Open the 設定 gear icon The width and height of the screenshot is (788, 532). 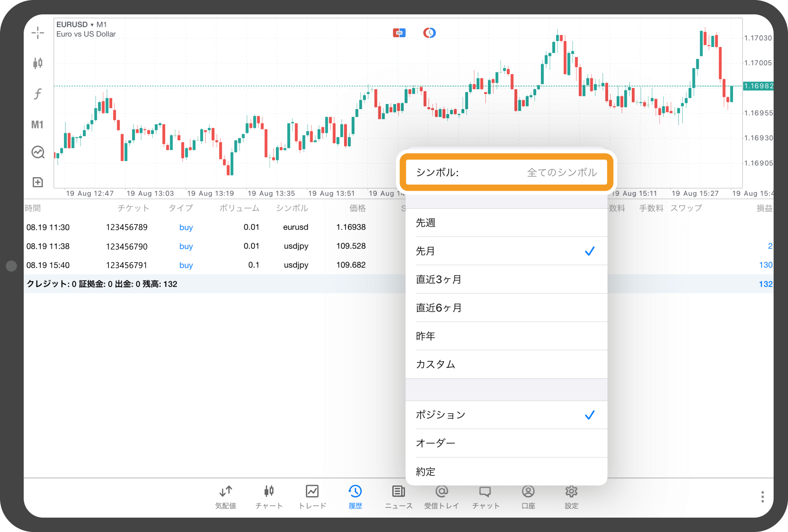click(x=571, y=497)
